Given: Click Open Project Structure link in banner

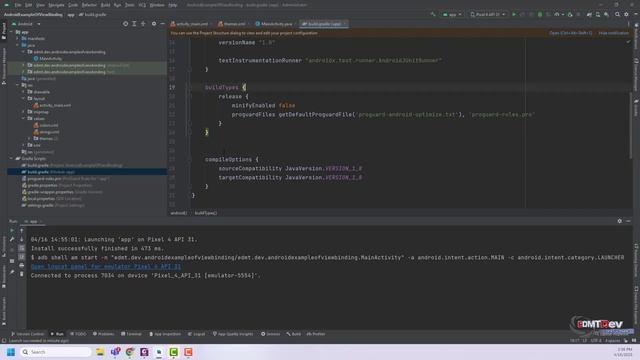Looking at the screenshot, I should coord(570,33).
